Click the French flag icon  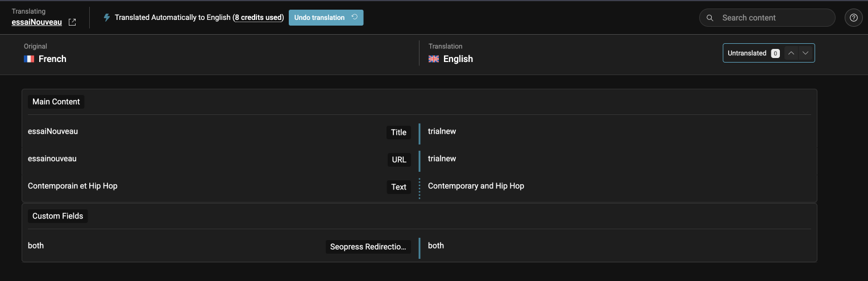click(x=29, y=59)
